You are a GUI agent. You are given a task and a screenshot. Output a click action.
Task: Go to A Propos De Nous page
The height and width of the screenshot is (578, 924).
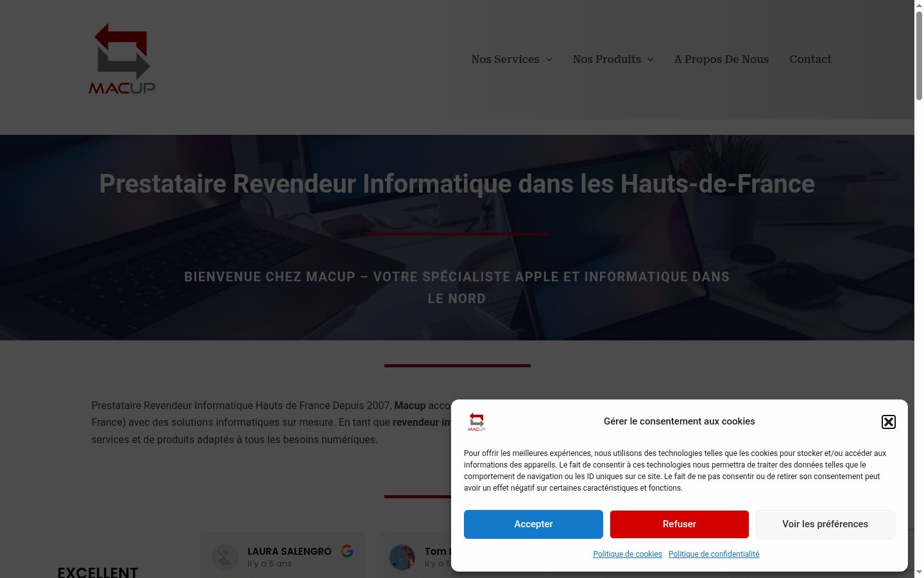pos(721,59)
